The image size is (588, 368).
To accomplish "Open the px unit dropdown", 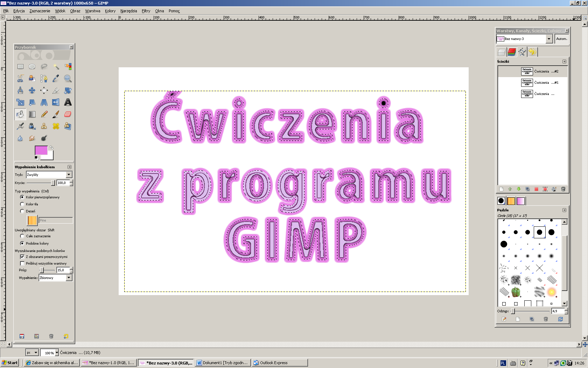I will tap(32, 353).
